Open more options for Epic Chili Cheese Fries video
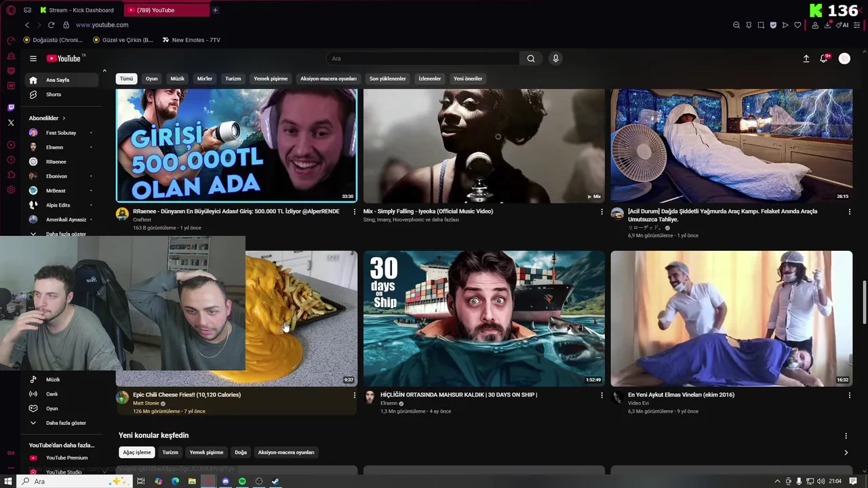The width and height of the screenshot is (868, 488). click(x=354, y=395)
